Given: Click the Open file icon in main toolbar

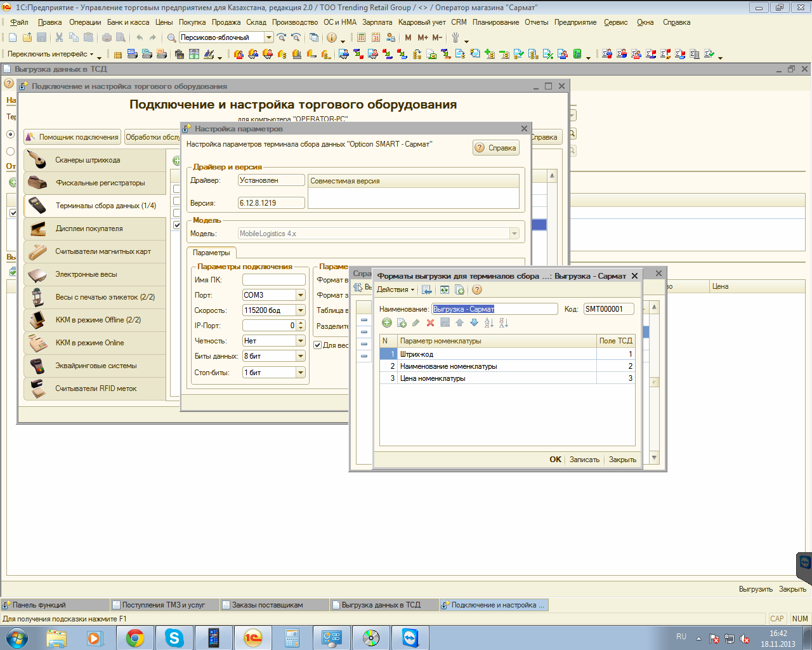Looking at the screenshot, I should coord(27,37).
